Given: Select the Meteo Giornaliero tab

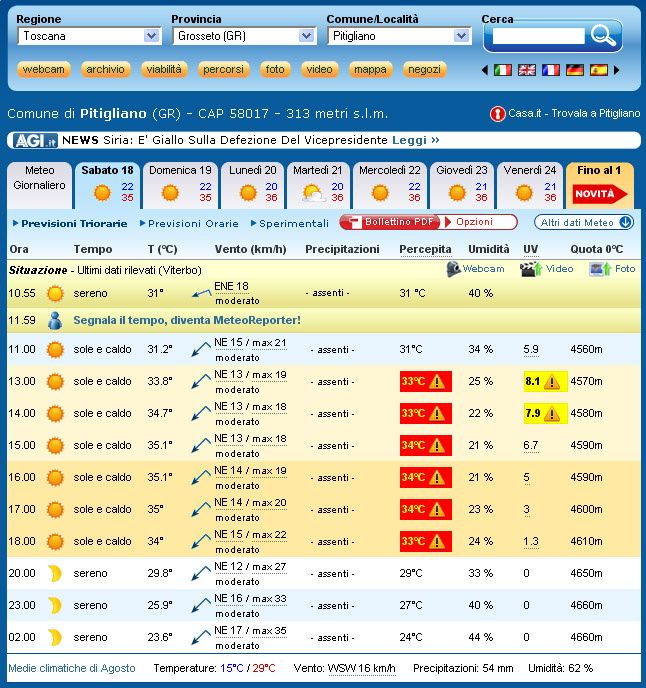Looking at the screenshot, I should pyautogui.click(x=39, y=185).
